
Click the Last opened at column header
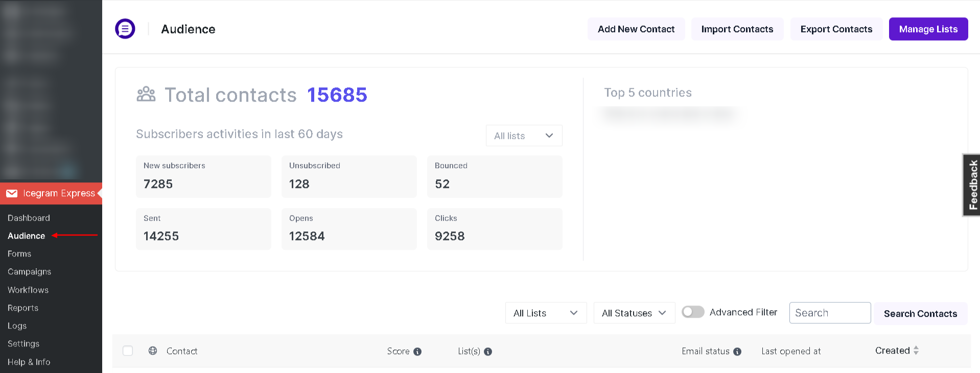(791, 351)
